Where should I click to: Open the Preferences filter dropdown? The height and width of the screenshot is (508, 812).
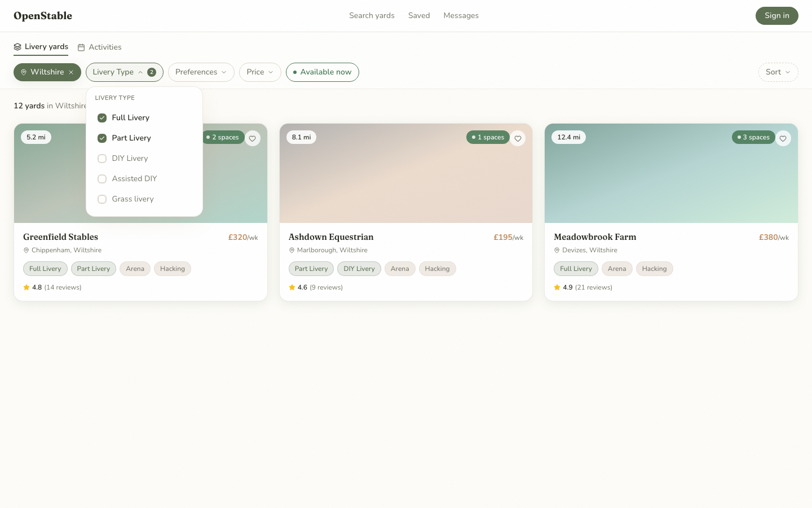click(x=201, y=72)
